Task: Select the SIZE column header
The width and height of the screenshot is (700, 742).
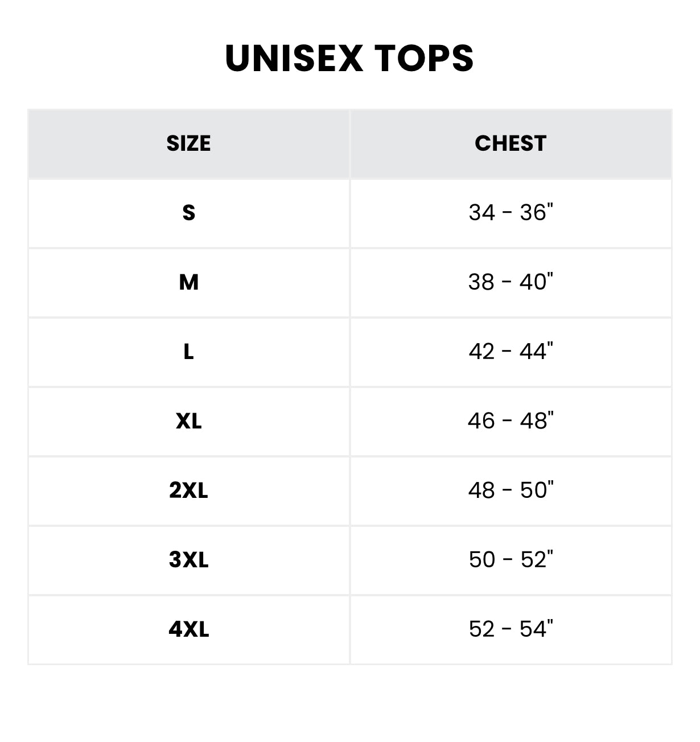Action: click(x=188, y=143)
